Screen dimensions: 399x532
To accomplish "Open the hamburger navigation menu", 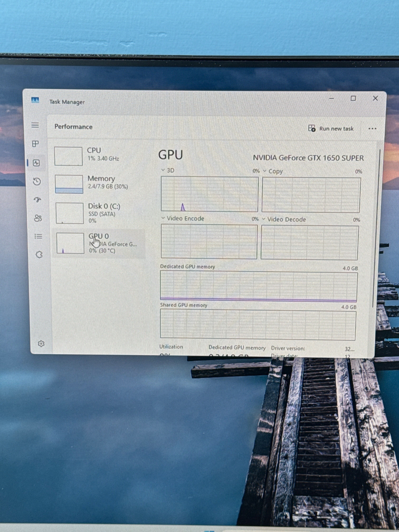I will point(35,125).
